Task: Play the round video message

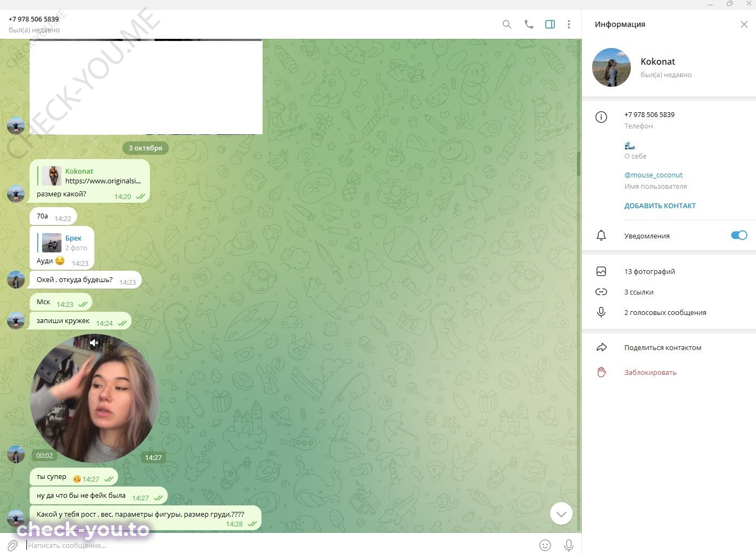Action: click(x=94, y=399)
